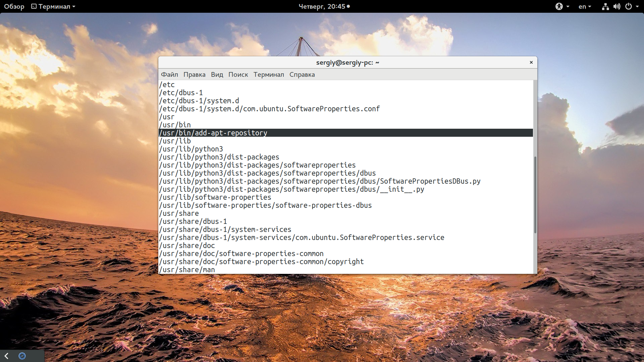The image size is (644, 362).
Task: Click the line /etc/dbus-1/system.d
Action: pyautogui.click(x=199, y=101)
